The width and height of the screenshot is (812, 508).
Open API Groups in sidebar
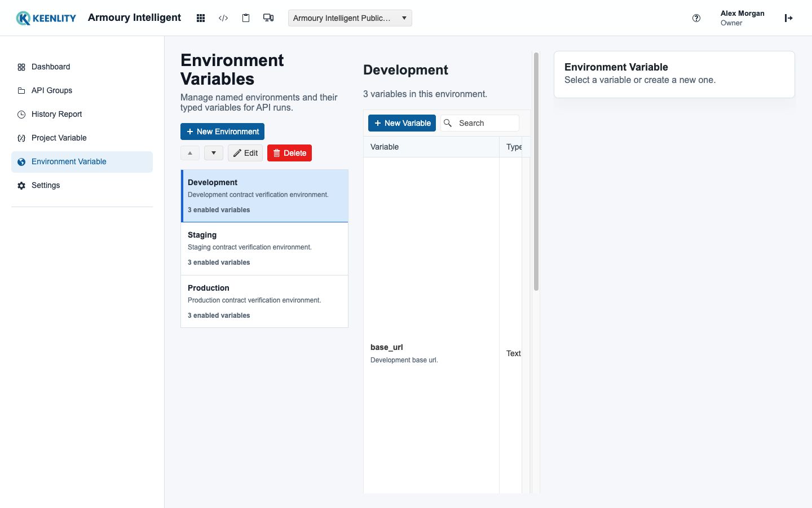[x=82, y=90]
